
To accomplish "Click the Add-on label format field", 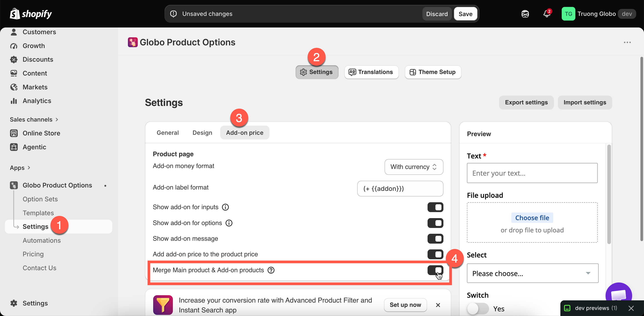I will [x=400, y=189].
